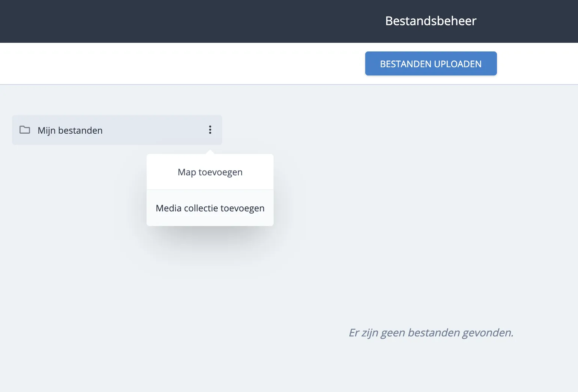Choose Media collectie toevoegen menu entry
578x392 pixels.
210,208
